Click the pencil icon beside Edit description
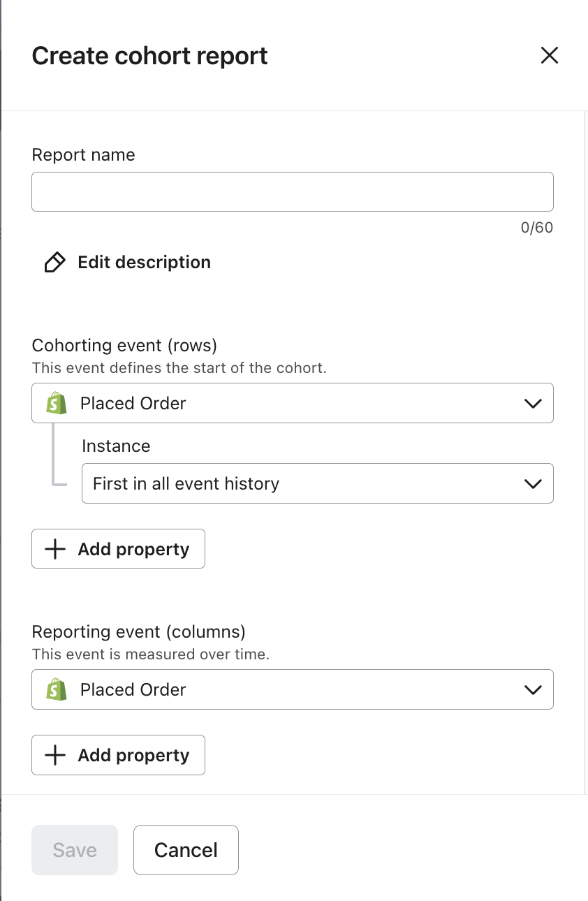 point(54,263)
